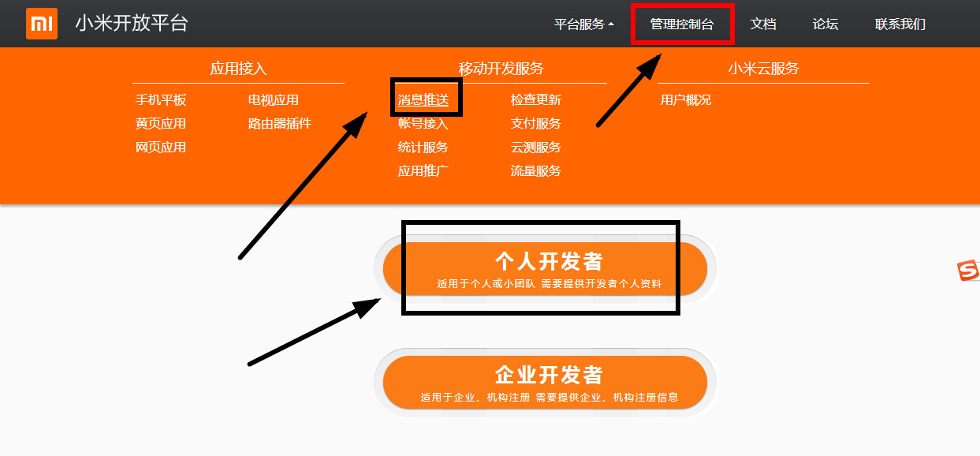This screenshot has height=456, width=980.
Task: Open the 电视应用 link
Action: pos(274,100)
